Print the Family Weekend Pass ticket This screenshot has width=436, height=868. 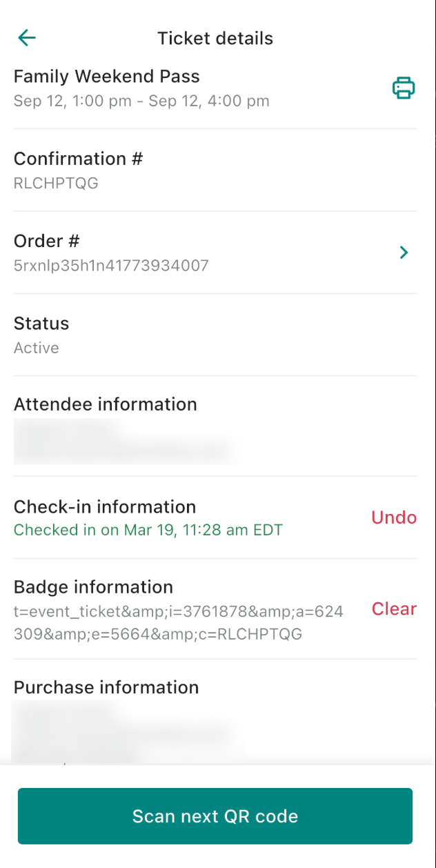[404, 88]
